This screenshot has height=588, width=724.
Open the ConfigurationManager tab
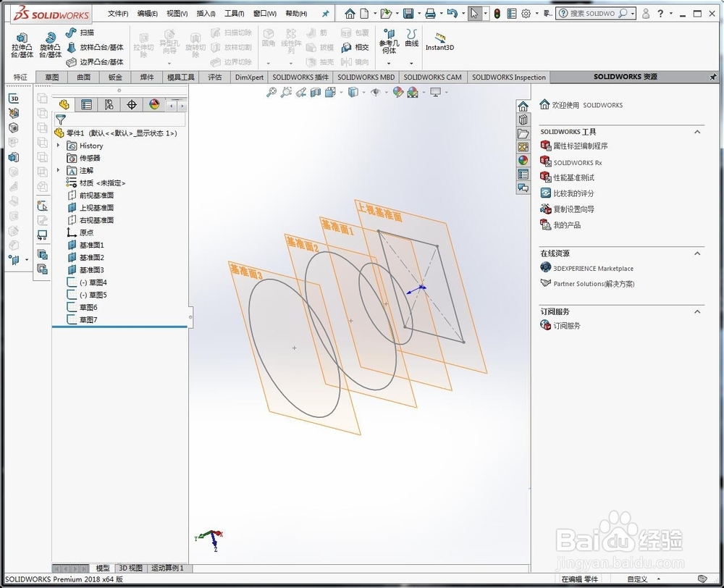pyautogui.click(x=109, y=105)
